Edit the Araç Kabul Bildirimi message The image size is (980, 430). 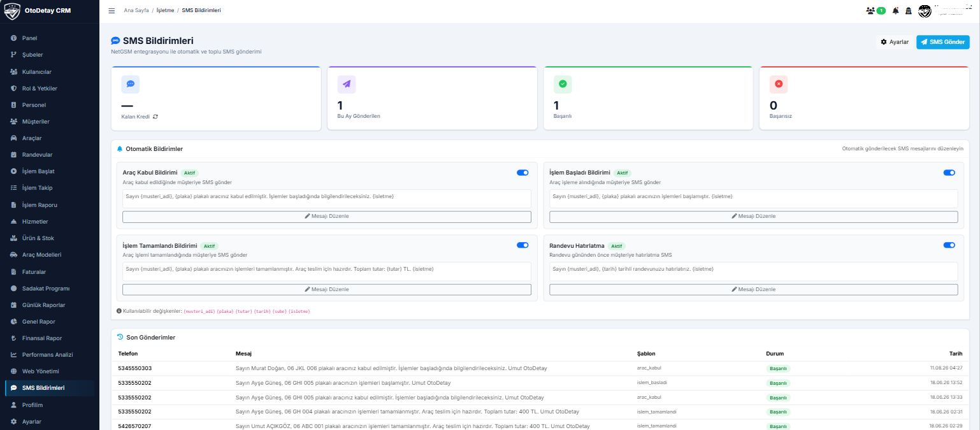pos(327,217)
